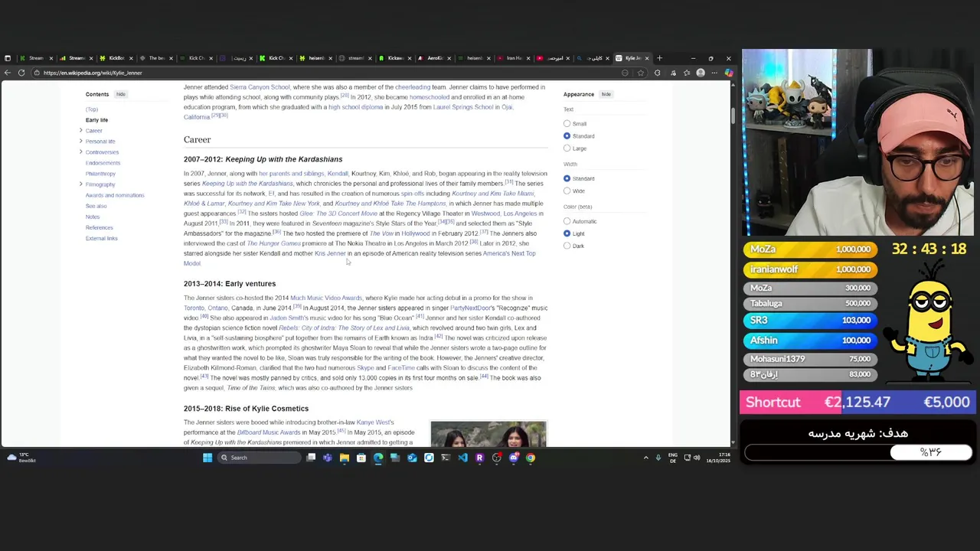Select Large text size
980x551 pixels.
coord(567,148)
